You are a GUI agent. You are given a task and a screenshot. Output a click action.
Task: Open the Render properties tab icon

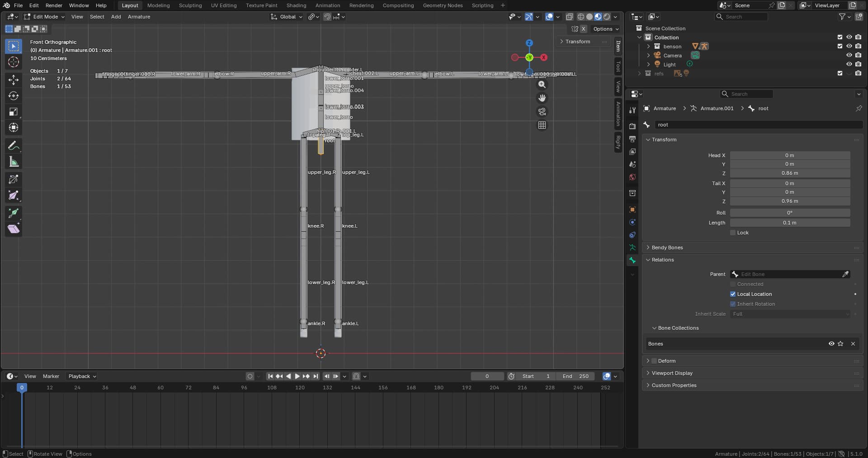coord(632,126)
